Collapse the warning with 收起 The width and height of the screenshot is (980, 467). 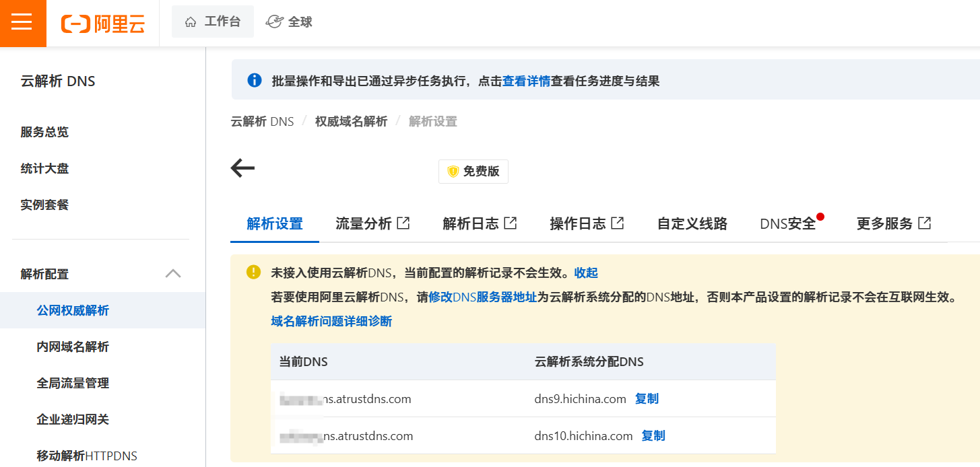pos(586,273)
